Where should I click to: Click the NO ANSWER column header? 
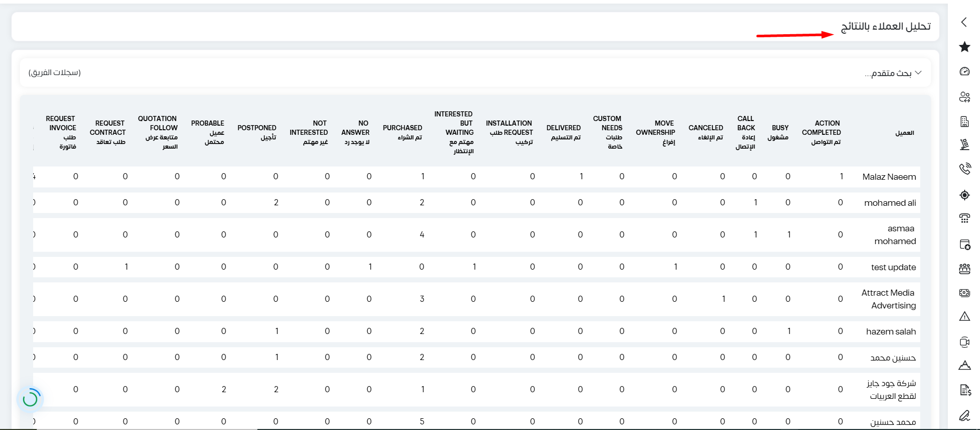(355, 132)
